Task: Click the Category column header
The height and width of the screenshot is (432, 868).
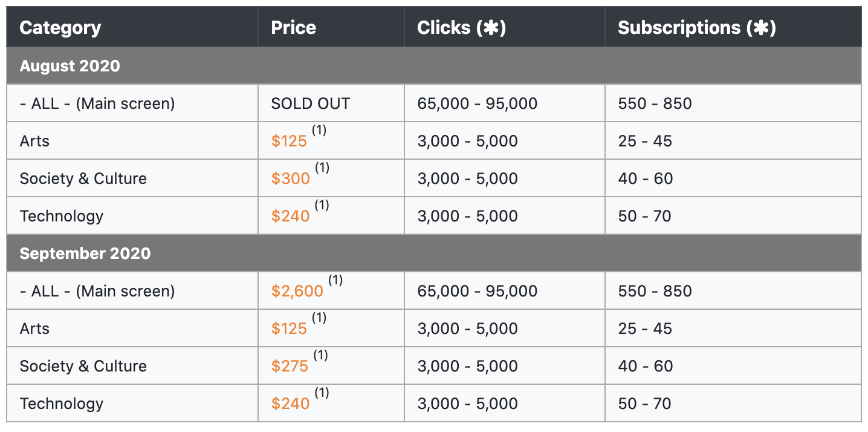Action: tap(60, 28)
